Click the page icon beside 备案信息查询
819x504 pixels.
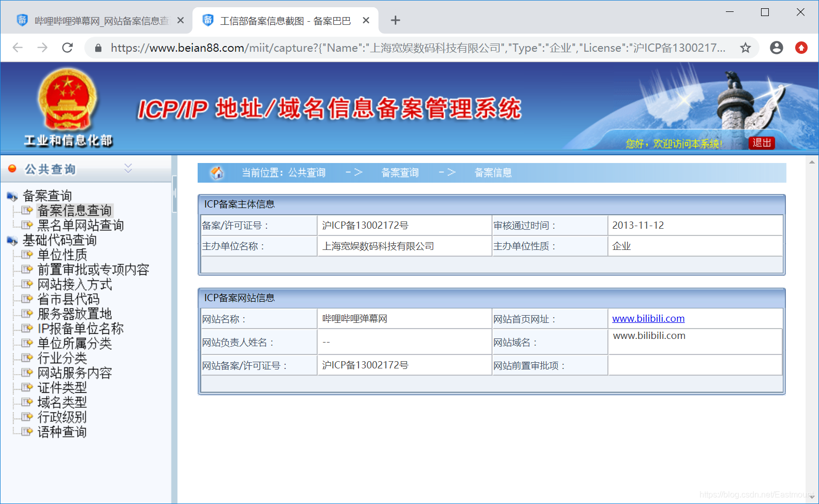(27, 210)
